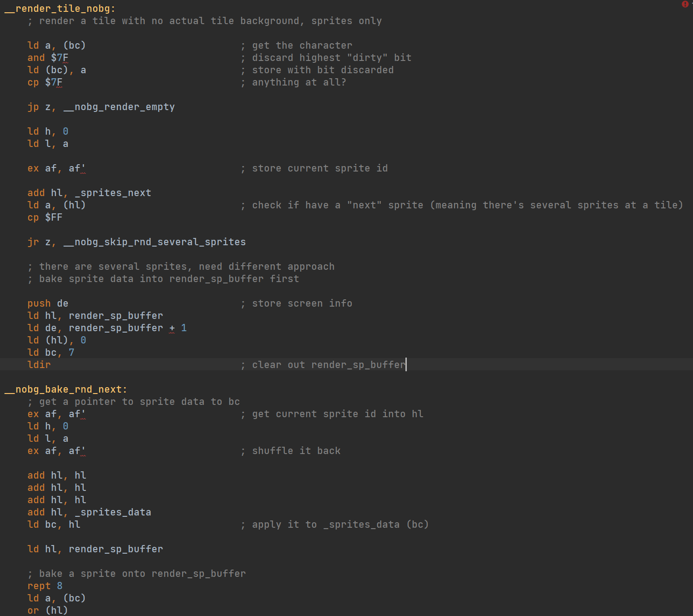Screen dimensions: 693x616
Task: Click the __nobg_bake_rnd_next label definition
Action: (65, 389)
